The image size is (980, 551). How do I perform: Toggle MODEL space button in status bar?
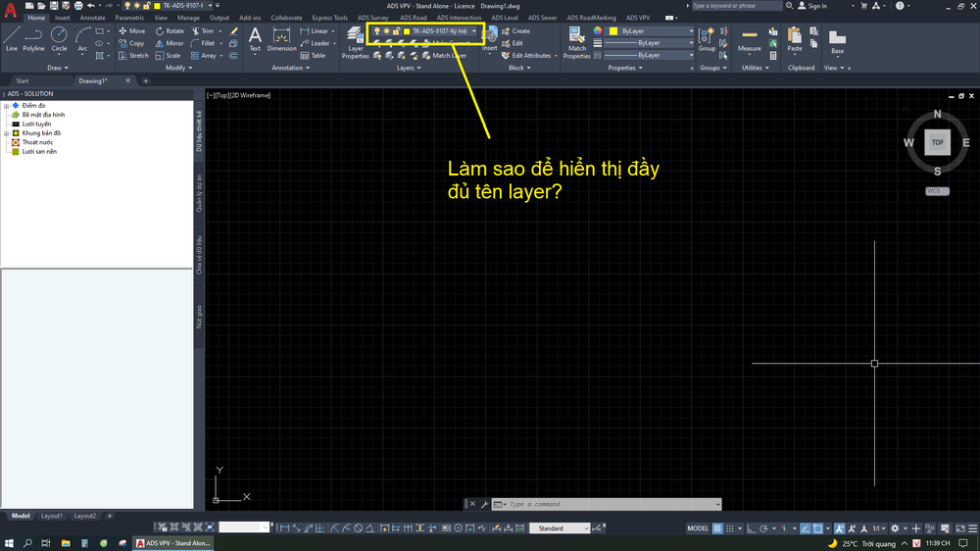pyautogui.click(x=698, y=528)
